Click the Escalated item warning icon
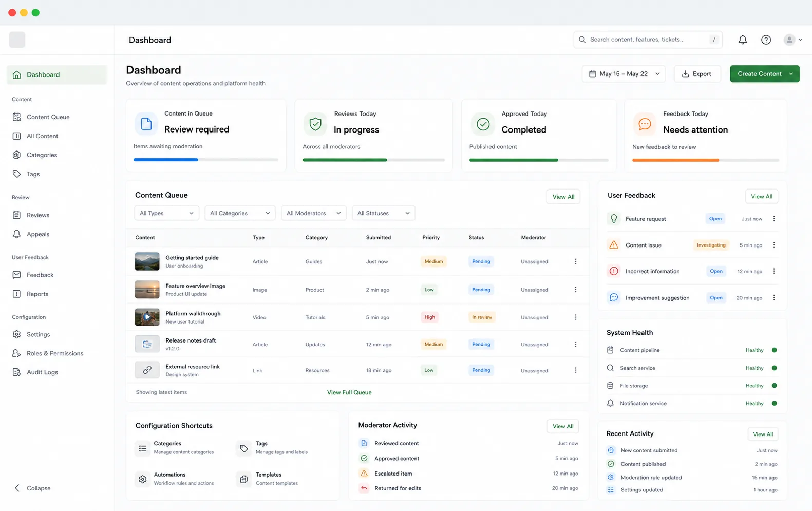 click(x=364, y=474)
